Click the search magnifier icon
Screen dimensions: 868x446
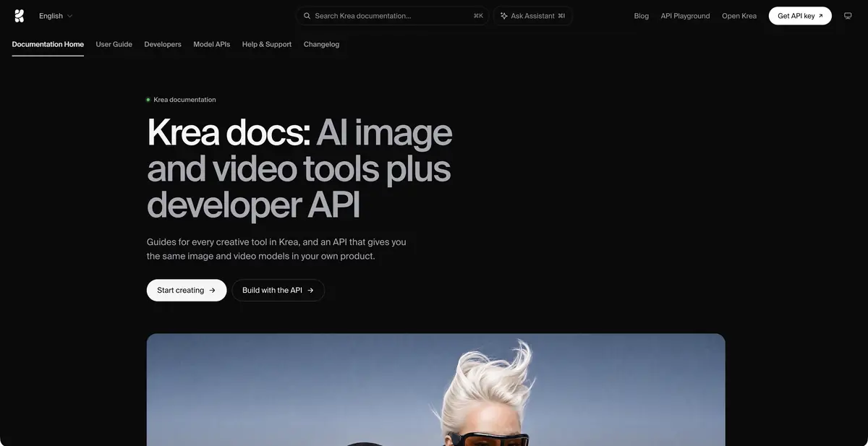(x=307, y=16)
